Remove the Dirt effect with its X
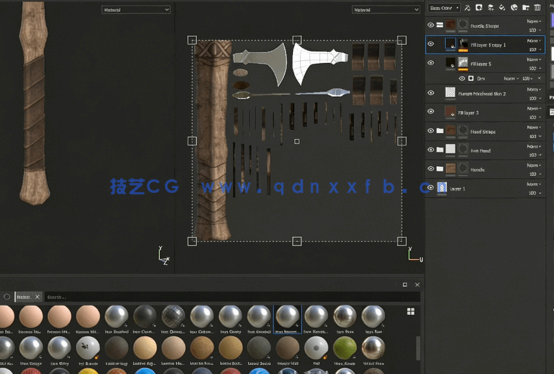This screenshot has width=554, height=374. (540, 78)
